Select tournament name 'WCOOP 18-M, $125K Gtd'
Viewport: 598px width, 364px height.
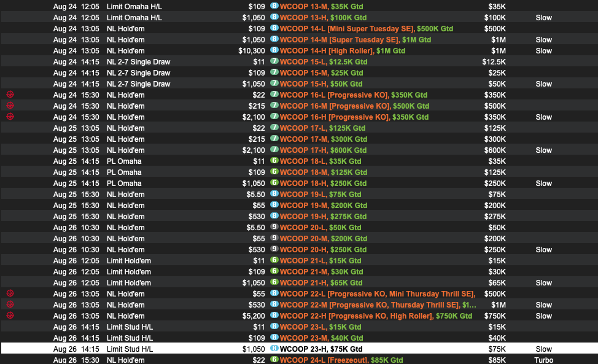point(324,172)
